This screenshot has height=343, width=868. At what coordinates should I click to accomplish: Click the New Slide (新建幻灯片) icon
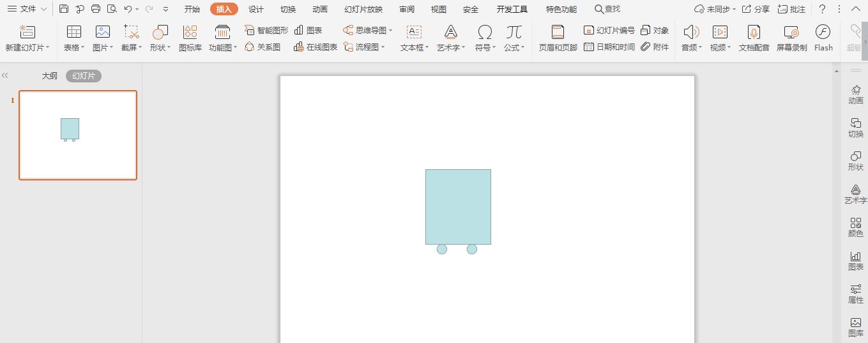pos(27,32)
